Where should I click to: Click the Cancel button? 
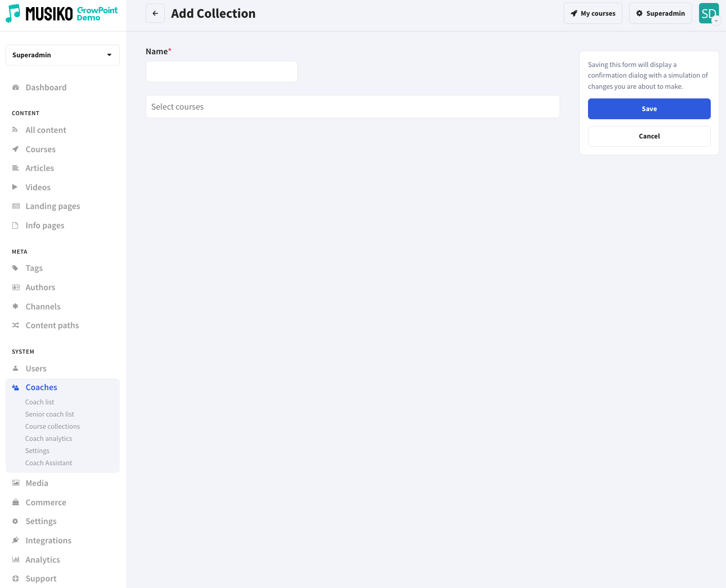(649, 136)
